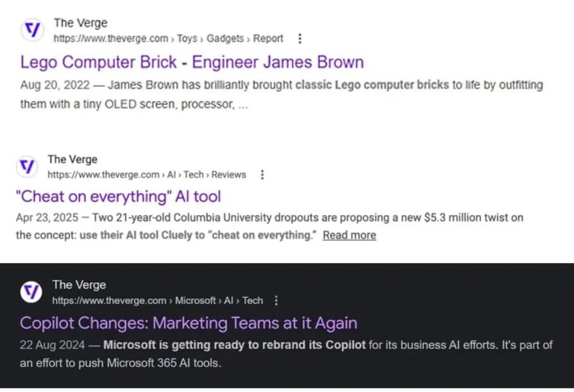Open the three-dot menu next to Toys › Gadgets › Report

pyautogui.click(x=300, y=38)
